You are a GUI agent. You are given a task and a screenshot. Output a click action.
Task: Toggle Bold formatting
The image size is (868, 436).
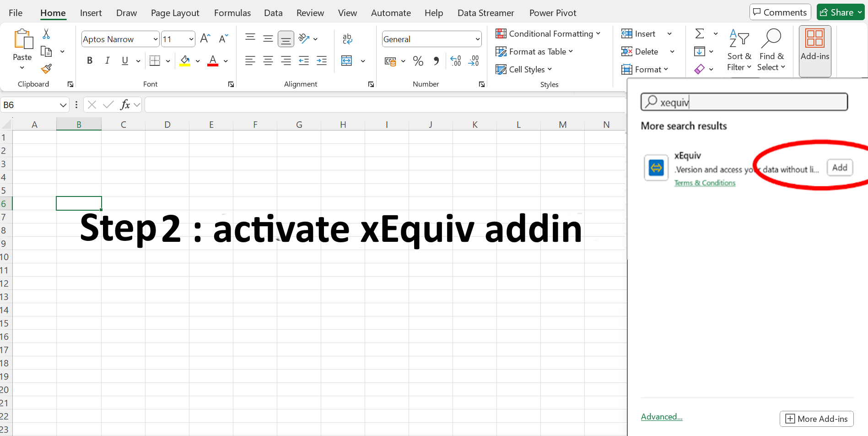tap(90, 61)
